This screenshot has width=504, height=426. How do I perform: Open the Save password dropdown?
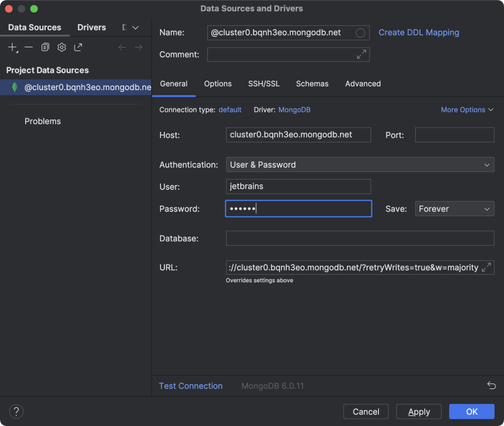click(x=455, y=209)
